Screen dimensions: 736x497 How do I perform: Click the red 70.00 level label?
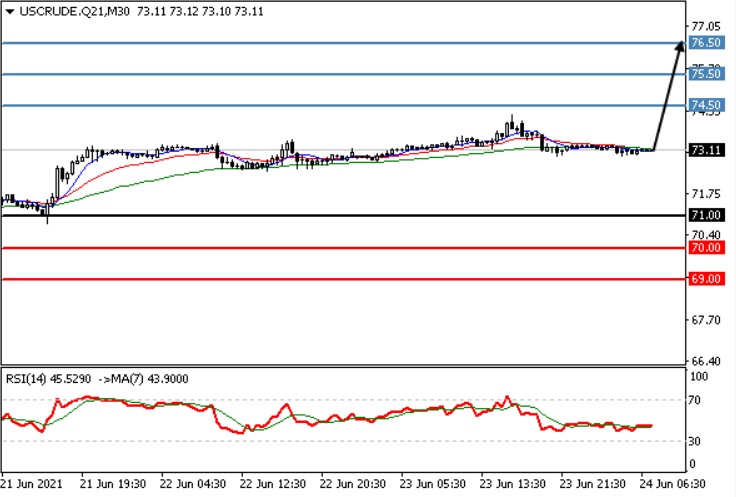[x=706, y=247]
